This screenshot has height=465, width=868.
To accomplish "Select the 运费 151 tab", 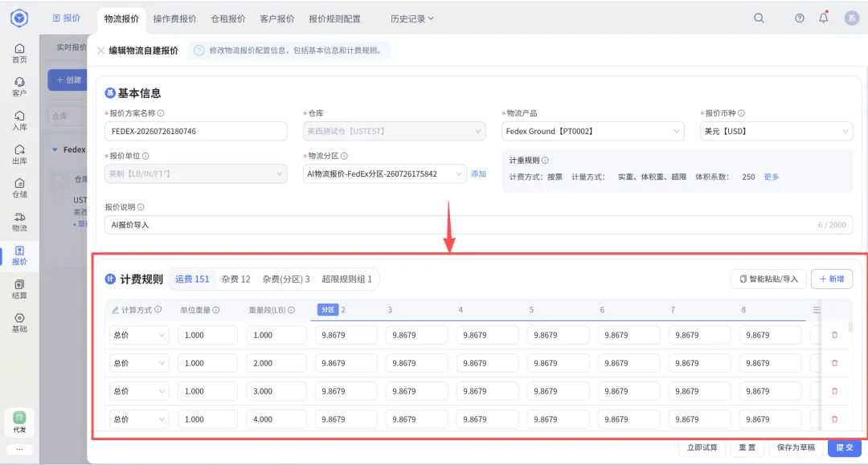I will click(192, 279).
